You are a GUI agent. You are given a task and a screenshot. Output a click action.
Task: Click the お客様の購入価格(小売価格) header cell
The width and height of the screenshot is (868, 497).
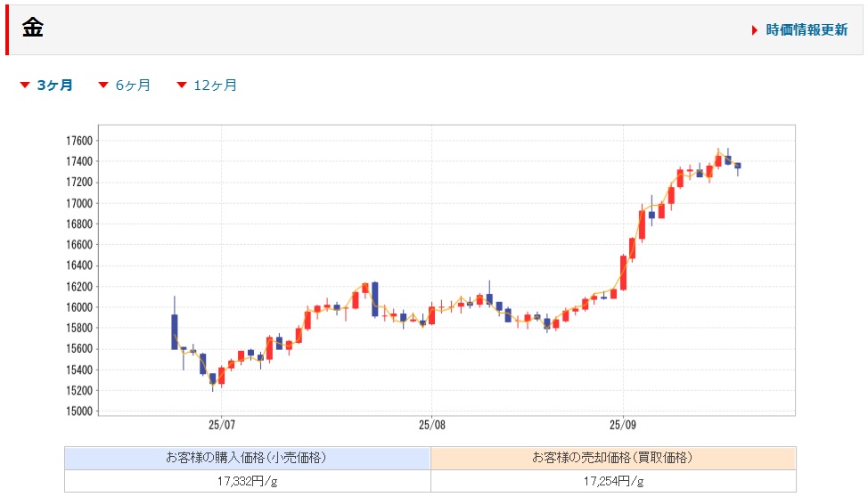click(248, 459)
